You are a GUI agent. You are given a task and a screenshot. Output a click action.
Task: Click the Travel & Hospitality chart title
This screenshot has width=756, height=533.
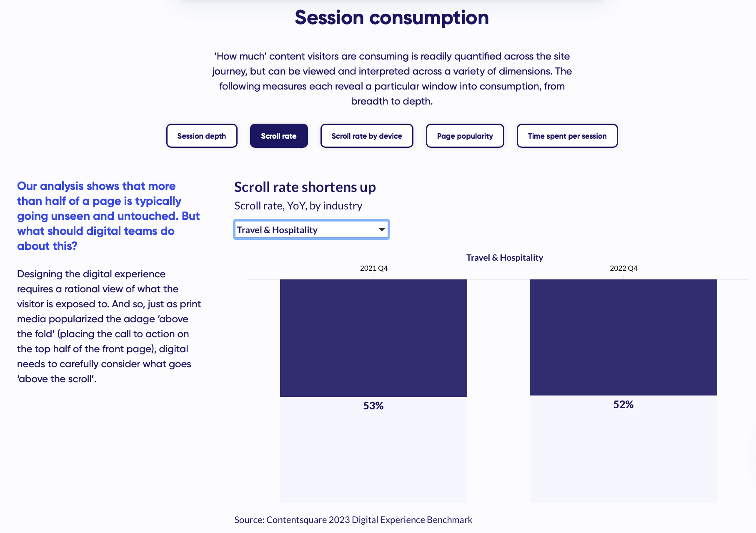(x=504, y=257)
